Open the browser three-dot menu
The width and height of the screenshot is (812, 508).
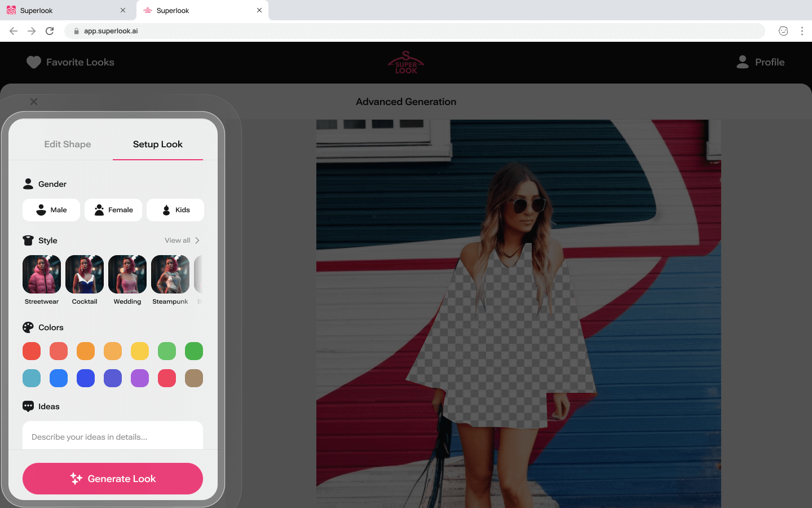pyautogui.click(x=801, y=31)
